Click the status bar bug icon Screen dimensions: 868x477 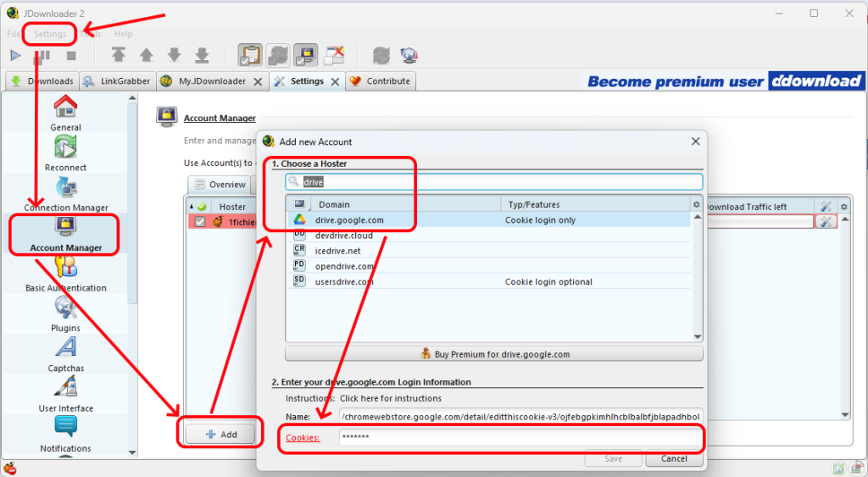pyautogui.click(x=9, y=469)
